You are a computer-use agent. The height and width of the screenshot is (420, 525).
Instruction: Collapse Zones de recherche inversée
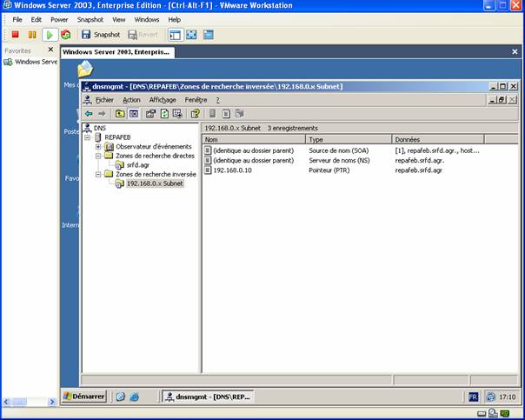pos(98,174)
